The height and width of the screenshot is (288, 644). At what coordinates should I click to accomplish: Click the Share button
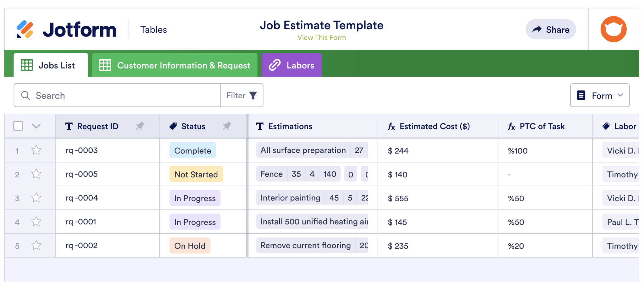(551, 29)
